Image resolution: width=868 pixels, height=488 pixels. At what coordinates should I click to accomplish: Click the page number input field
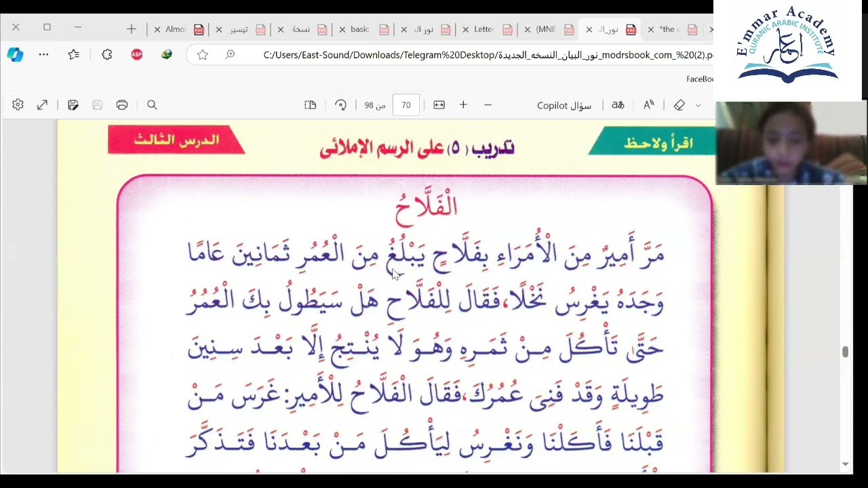click(x=406, y=105)
